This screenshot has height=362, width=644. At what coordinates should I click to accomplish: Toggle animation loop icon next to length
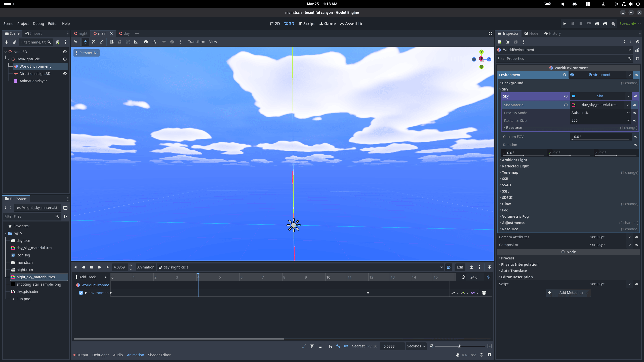click(x=489, y=277)
